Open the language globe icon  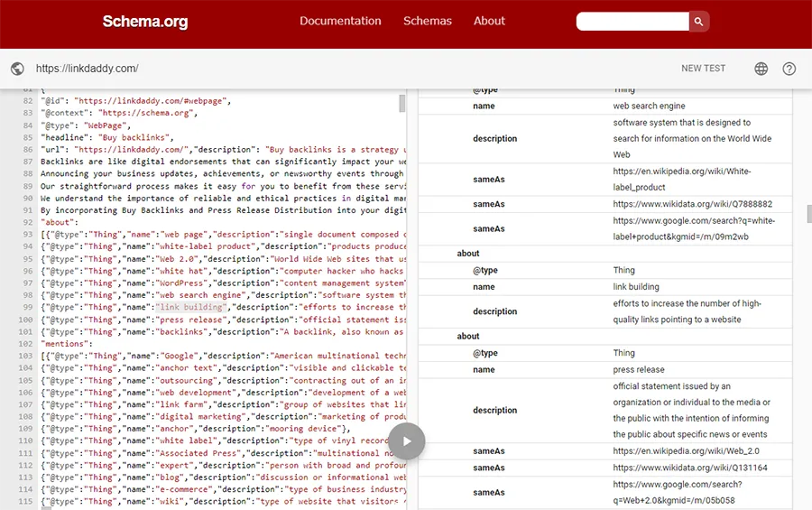(x=761, y=69)
